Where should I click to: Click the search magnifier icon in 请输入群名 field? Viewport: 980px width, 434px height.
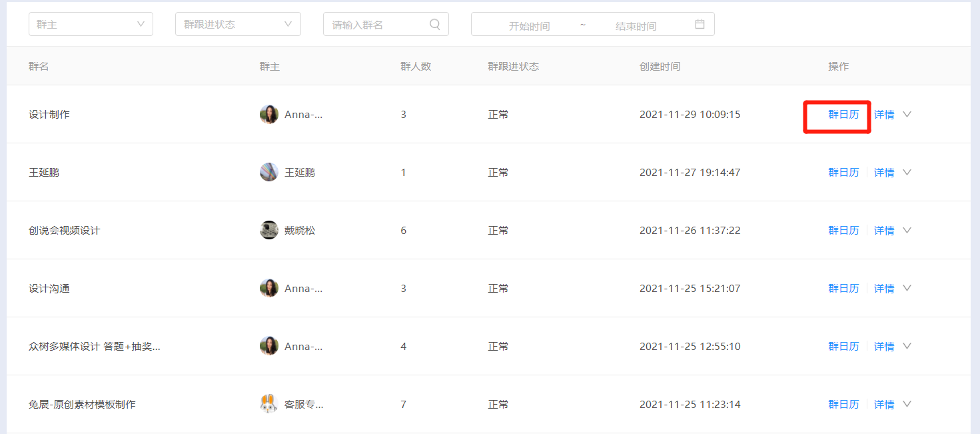click(435, 25)
